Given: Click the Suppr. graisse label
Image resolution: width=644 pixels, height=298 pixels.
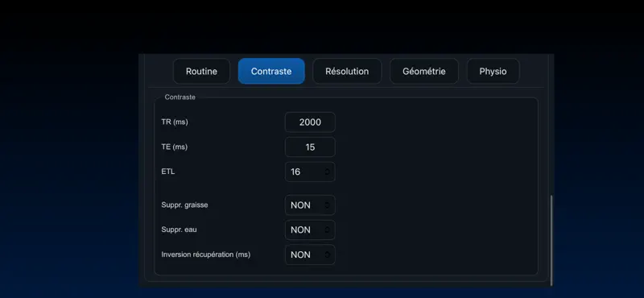Looking at the screenshot, I should coord(184,205).
